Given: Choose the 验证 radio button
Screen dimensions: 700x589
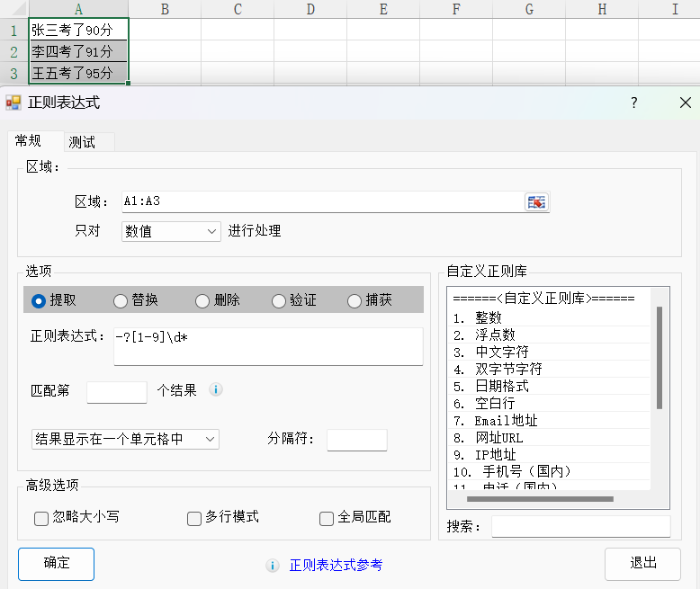Looking at the screenshot, I should pos(278,300).
